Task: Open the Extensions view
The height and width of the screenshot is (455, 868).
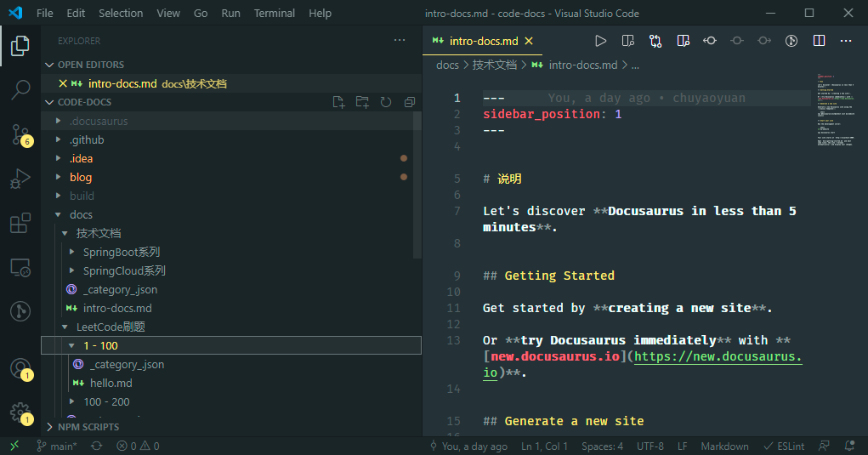Action: (20, 224)
